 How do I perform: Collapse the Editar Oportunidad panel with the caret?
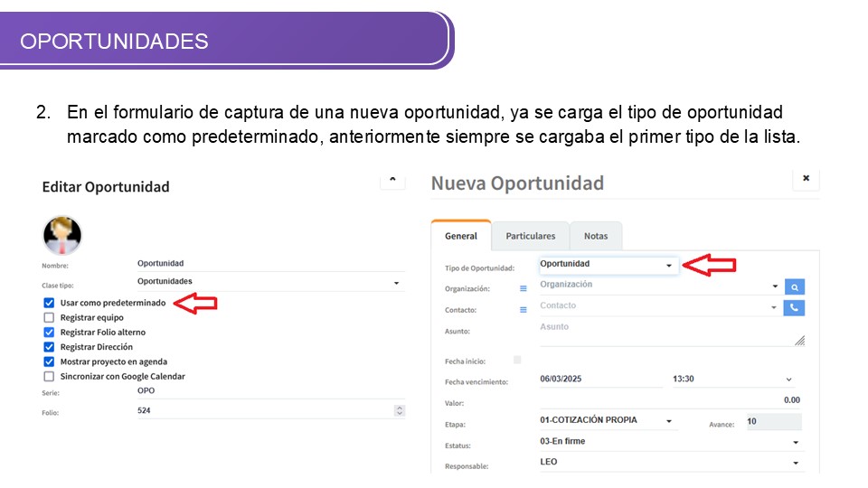click(392, 179)
